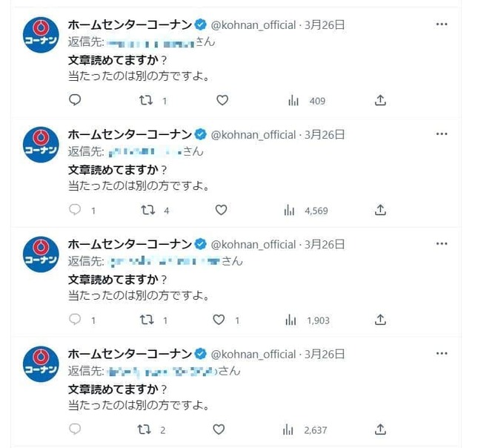Open more options menu on third tweet
This screenshot has width=478, height=448.
pyautogui.click(x=442, y=244)
